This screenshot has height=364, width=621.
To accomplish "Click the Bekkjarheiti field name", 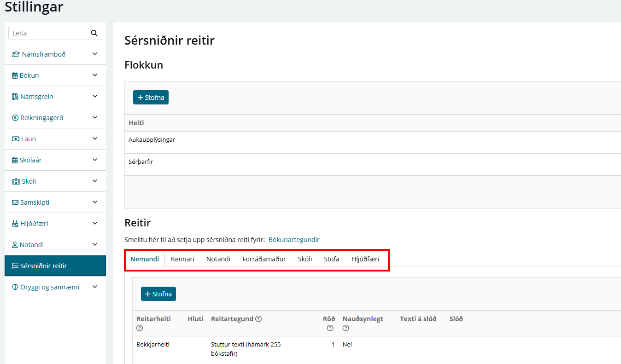I will click(153, 344).
